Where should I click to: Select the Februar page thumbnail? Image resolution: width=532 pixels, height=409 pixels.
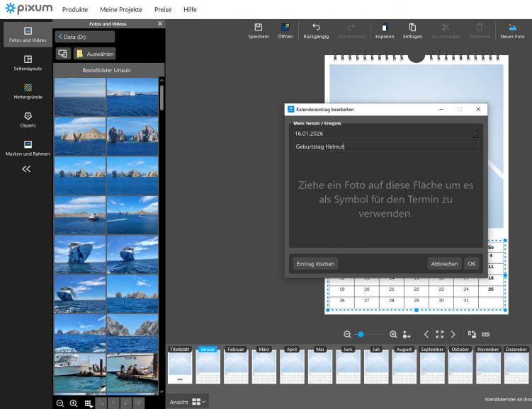tap(236, 367)
